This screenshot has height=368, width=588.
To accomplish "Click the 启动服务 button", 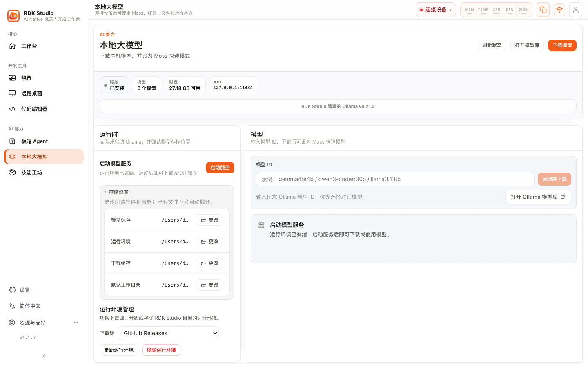I will coord(220,168).
